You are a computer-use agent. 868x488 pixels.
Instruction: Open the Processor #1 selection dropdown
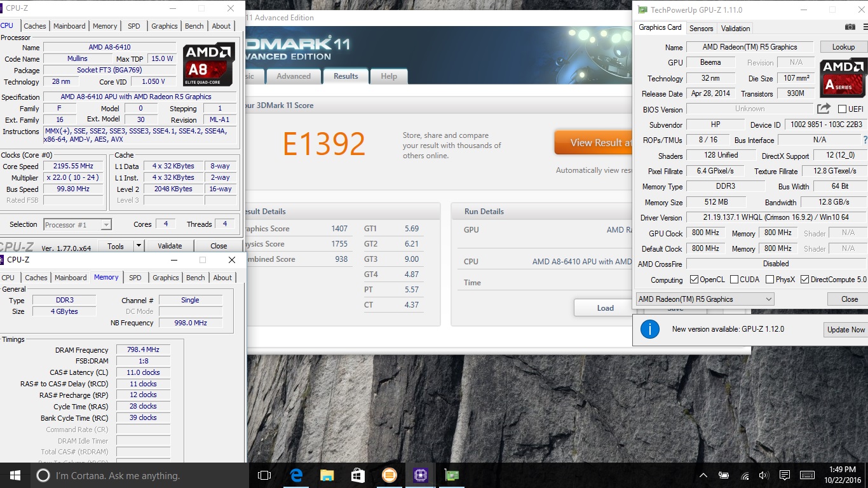point(78,224)
